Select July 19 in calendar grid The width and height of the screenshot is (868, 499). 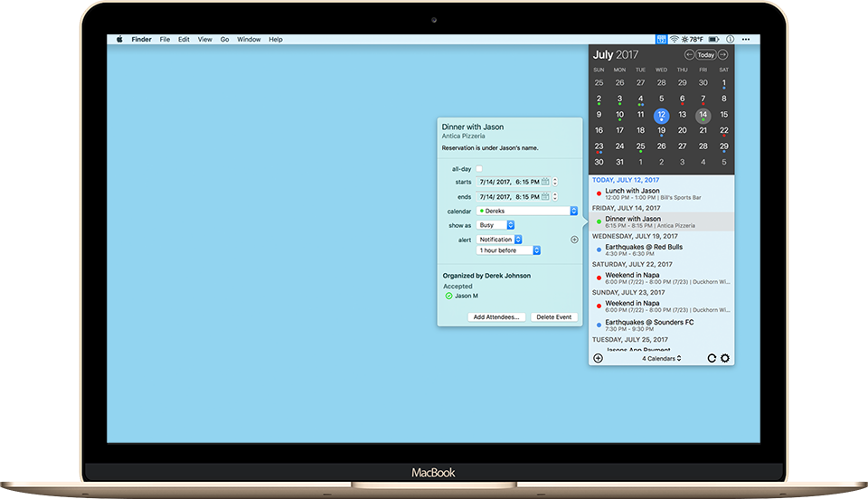pos(662,130)
